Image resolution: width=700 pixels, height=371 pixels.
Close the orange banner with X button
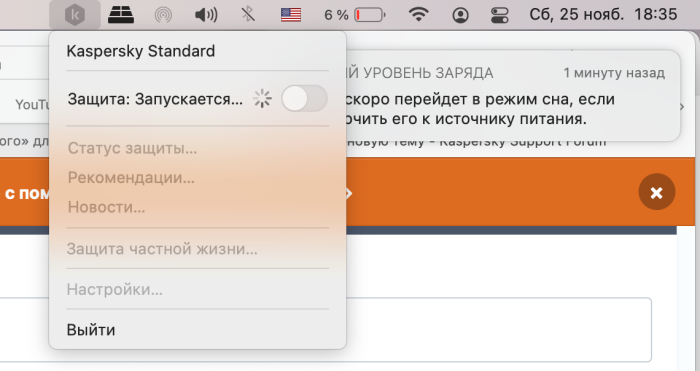(657, 192)
